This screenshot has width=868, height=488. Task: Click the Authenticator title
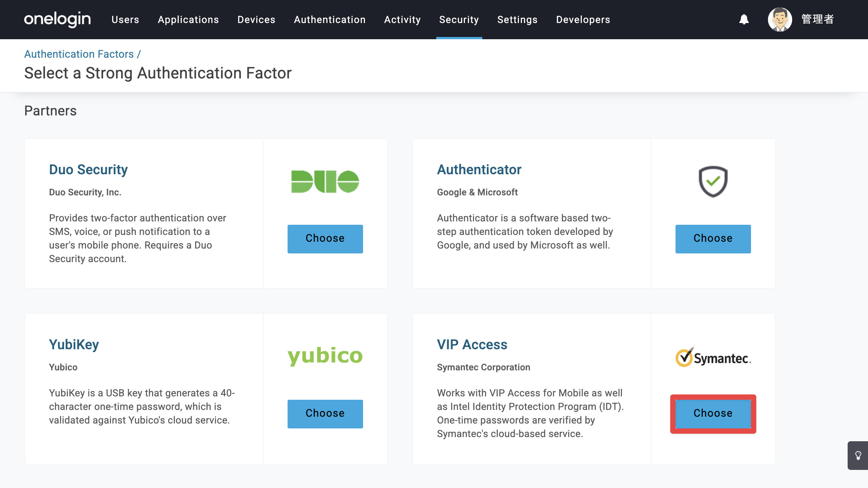pos(479,170)
